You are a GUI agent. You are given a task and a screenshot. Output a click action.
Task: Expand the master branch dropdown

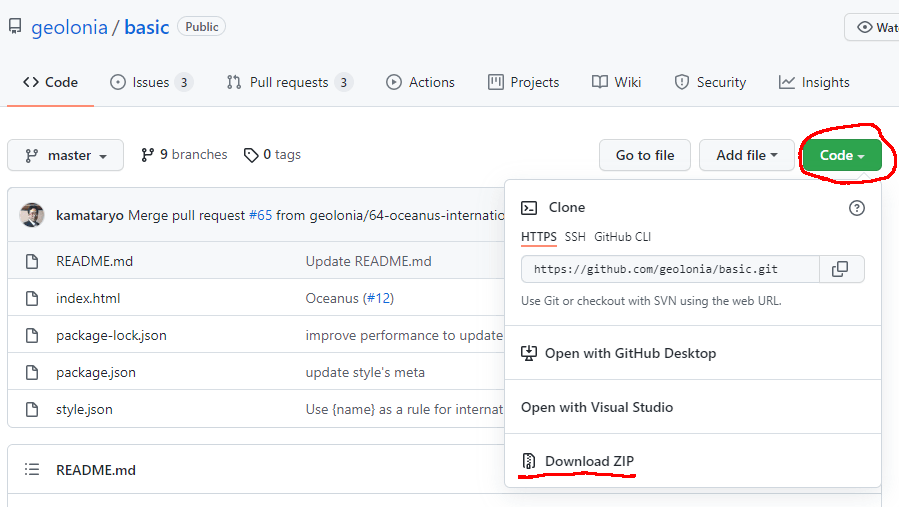(x=65, y=155)
